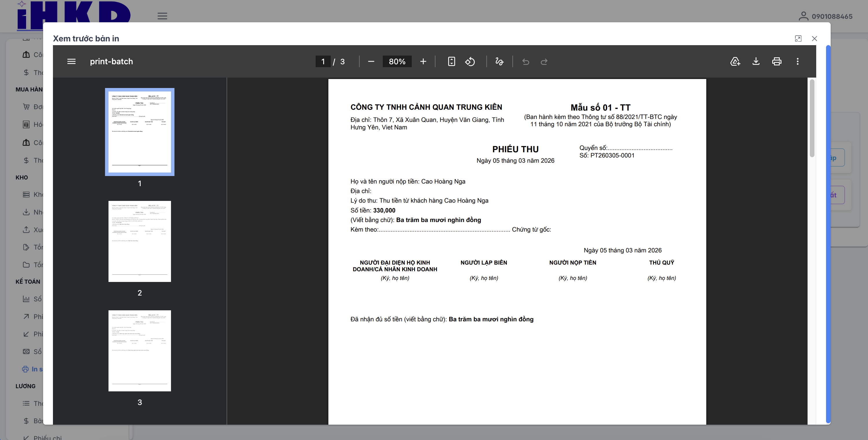Select the draw annotation tool
868x440 pixels.
[499, 61]
